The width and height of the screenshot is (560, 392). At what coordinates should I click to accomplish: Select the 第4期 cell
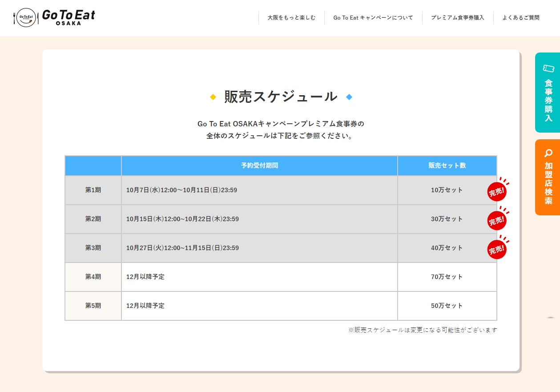(x=93, y=277)
